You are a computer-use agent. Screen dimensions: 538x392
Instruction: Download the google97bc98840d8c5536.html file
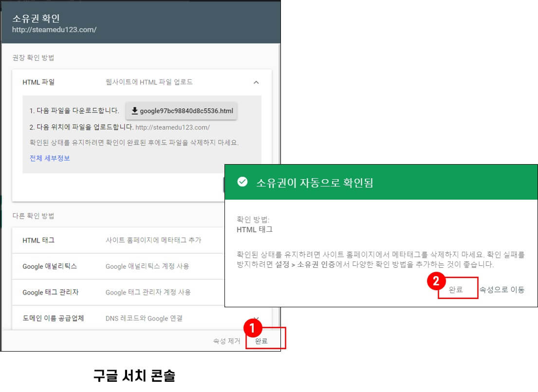[181, 111]
